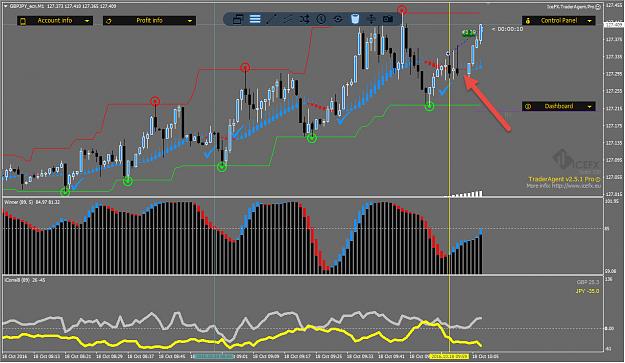Click the Dashboard panel icon
625x363 pixels.
point(528,106)
